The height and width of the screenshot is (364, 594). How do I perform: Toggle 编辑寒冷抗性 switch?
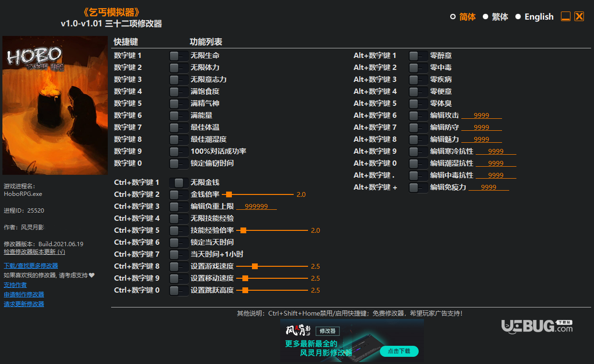(x=419, y=151)
